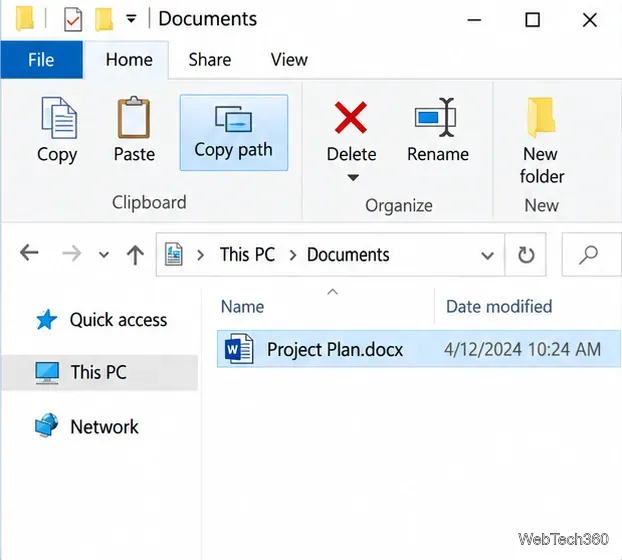Select This PC in the address breadcrumb
Screen dimensions: 622x560
[248, 254]
